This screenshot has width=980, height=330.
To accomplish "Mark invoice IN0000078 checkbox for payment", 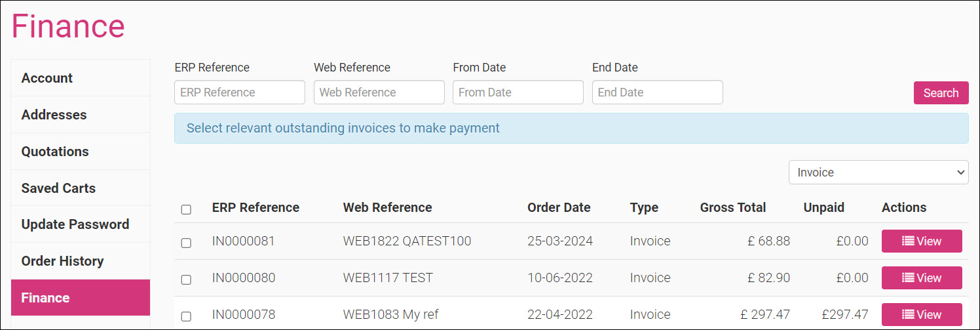I will click(x=186, y=316).
